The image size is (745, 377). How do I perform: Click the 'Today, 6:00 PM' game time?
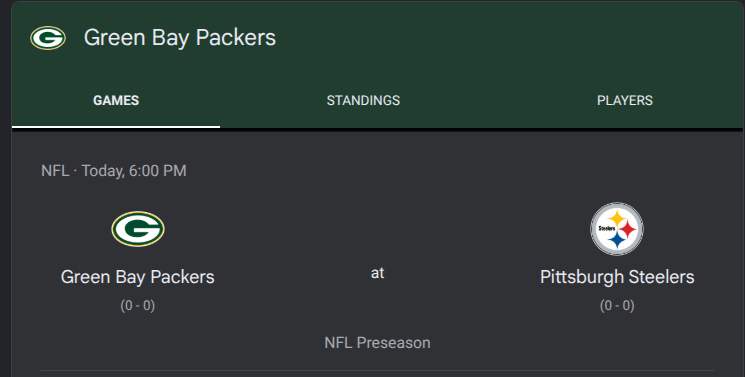pyautogui.click(x=134, y=171)
